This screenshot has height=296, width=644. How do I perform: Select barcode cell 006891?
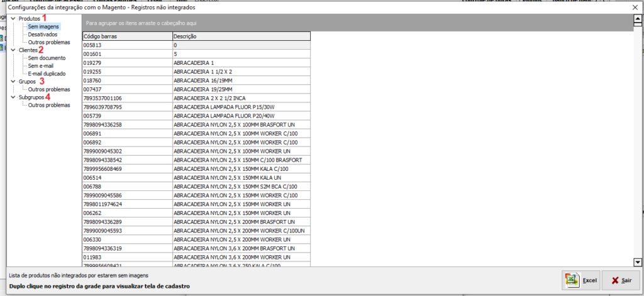(x=127, y=133)
